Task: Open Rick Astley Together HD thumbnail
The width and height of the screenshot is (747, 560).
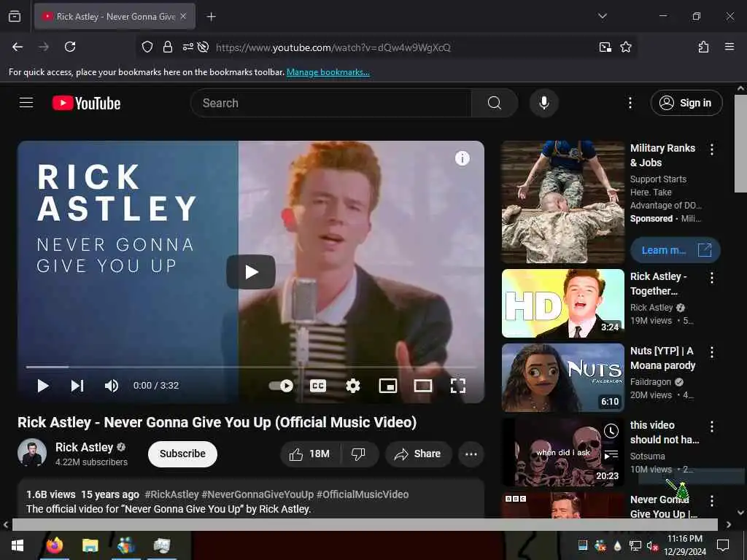Action: 563,303
